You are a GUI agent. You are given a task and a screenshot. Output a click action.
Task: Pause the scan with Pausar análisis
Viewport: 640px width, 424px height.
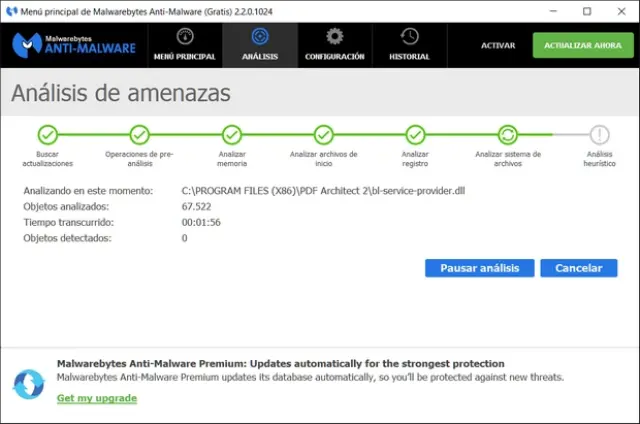(x=479, y=268)
